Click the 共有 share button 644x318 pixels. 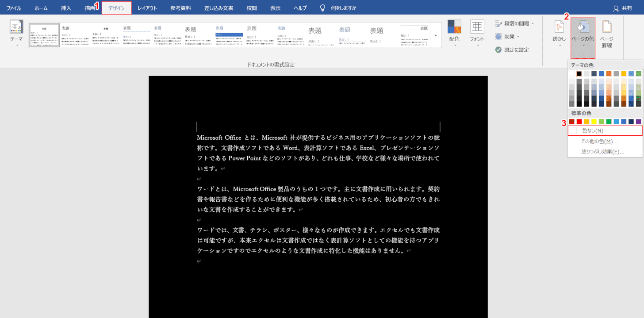[x=622, y=8]
